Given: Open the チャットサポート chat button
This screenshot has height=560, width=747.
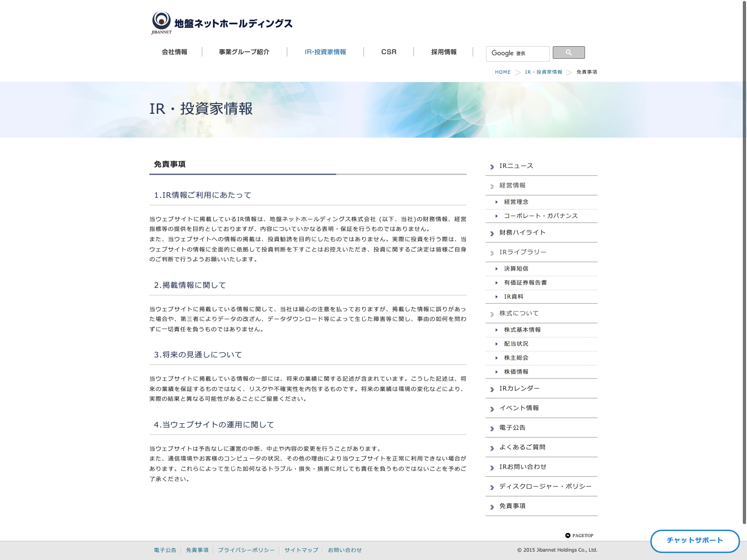Looking at the screenshot, I should [695, 541].
